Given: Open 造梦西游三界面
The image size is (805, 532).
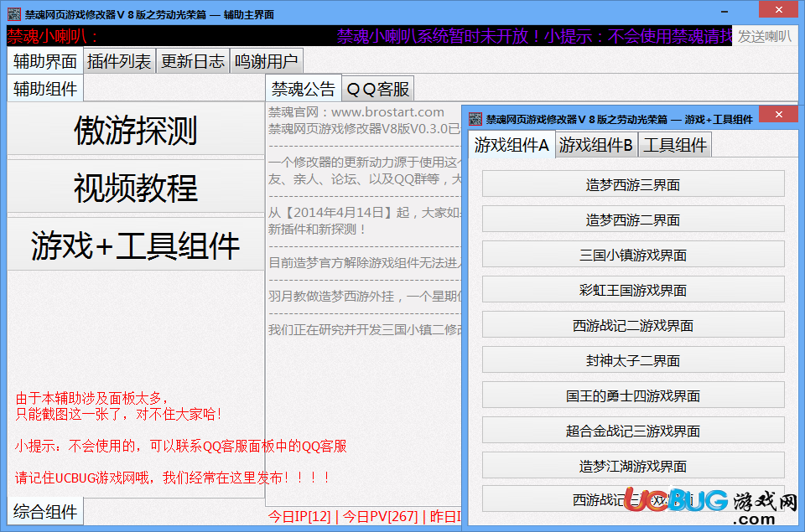Looking at the screenshot, I should 633,184.
